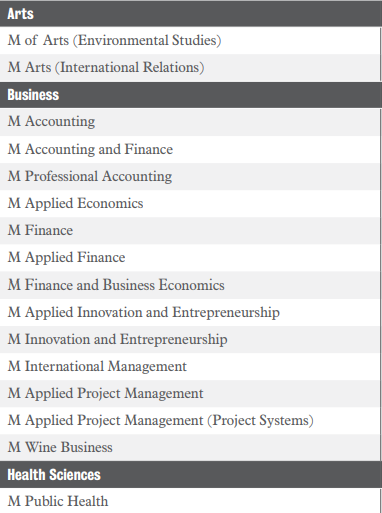382x513 pixels.
Task: Open M Arts (International Relations)
Action: point(190,67)
